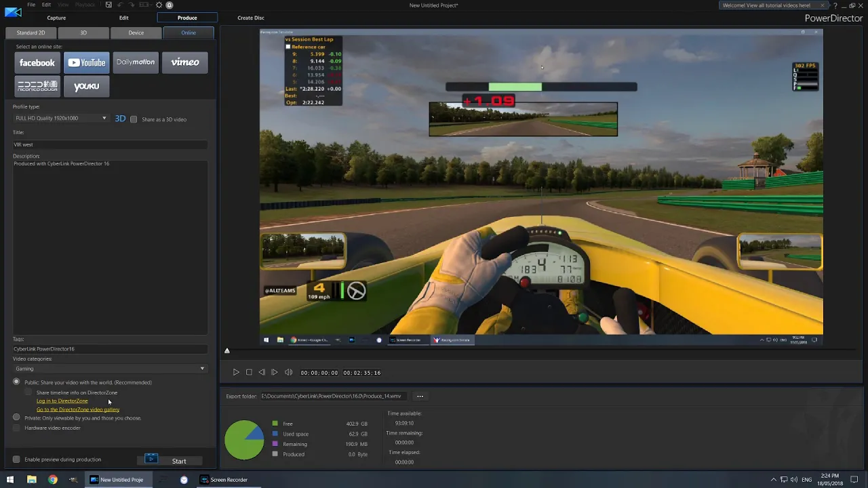Open File Explorer from taskbar
Viewport: 868px width, 488px height.
click(x=31, y=480)
